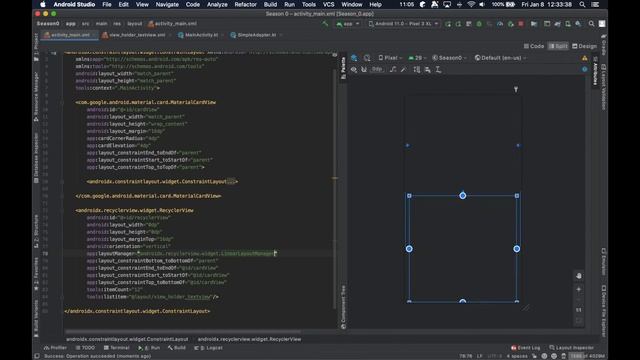Click the 1:1 zoom to 100% icon
The height and width of the screenshot is (360, 640).
point(579,310)
